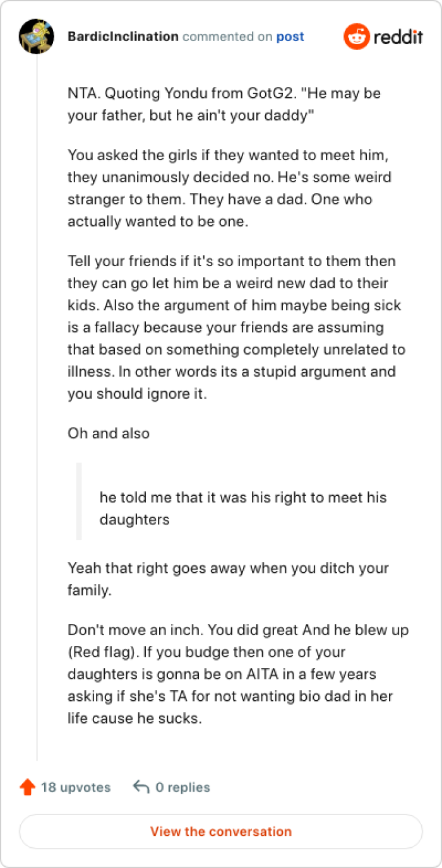Image resolution: width=442 pixels, height=868 pixels.
Task: Click the "Don't move an inch" paragraph
Action: [x=238, y=674]
